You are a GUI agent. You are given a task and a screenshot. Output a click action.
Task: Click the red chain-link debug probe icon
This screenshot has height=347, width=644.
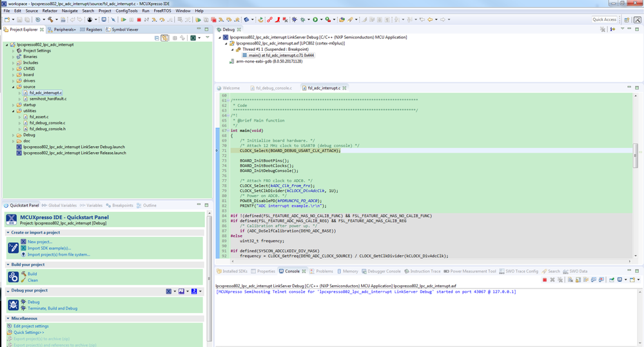(269, 19)
